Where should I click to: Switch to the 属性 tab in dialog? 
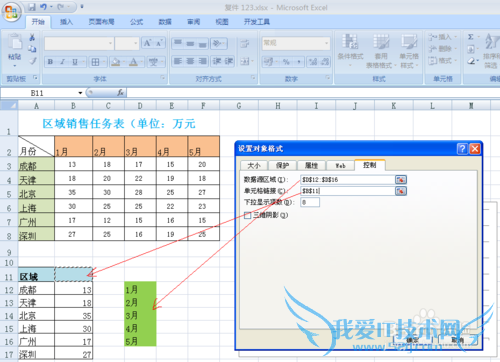tap(311, 165)
